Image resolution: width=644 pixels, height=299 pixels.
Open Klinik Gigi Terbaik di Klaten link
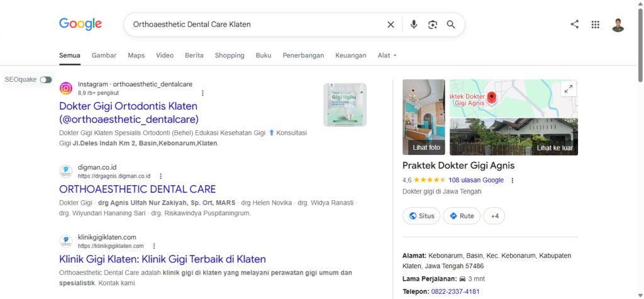163,259
